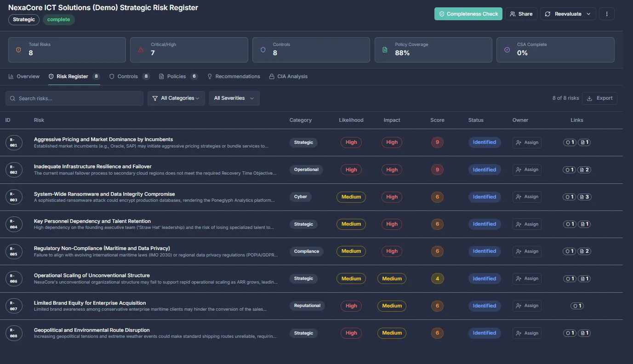Viewport: 633px width, 364px height.
Task: Open linked control badge for R-007
Action: 577,306
